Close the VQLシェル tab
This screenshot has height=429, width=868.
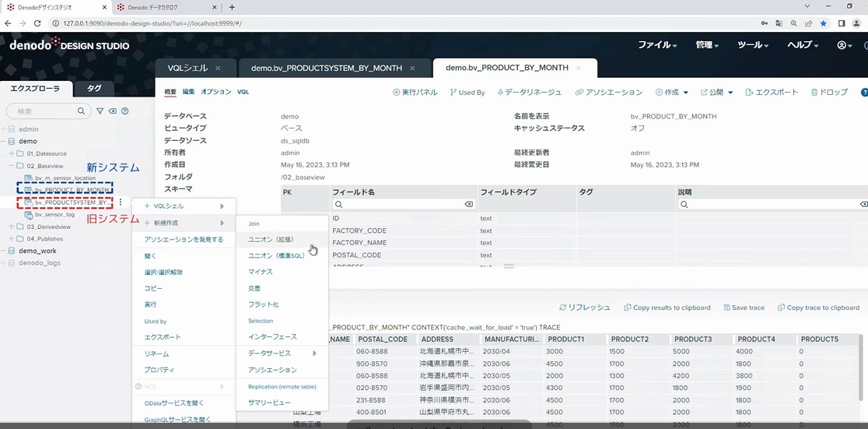[x=218, y=69]
